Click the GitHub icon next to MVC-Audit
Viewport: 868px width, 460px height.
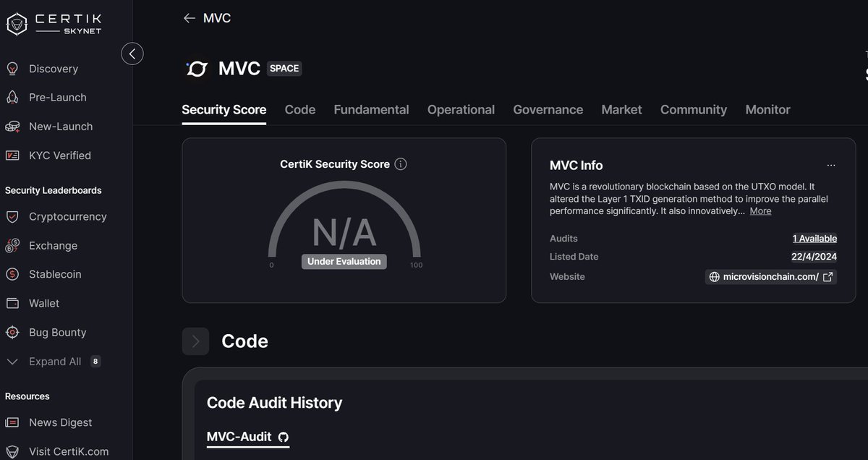(x=284, y=437)
